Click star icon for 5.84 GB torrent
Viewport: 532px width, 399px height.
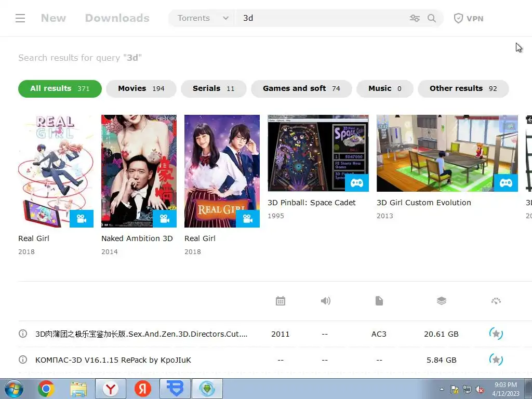pyautogui.click(x=496, y=360)
